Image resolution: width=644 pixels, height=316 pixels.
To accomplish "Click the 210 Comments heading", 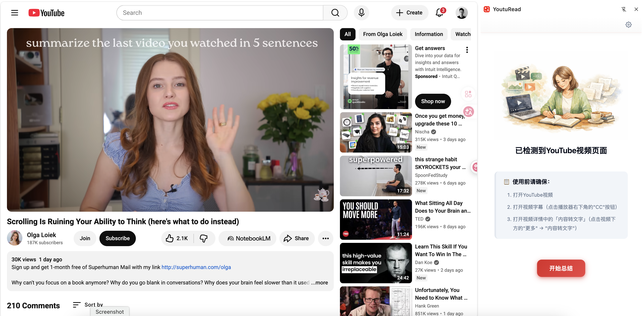I will 33,306.
